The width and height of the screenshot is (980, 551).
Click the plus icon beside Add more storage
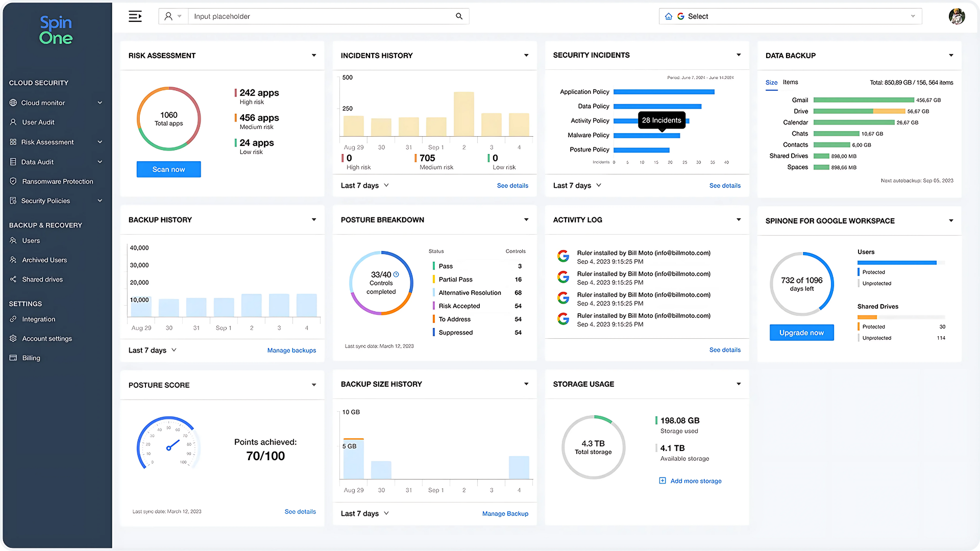coord(663,481)
